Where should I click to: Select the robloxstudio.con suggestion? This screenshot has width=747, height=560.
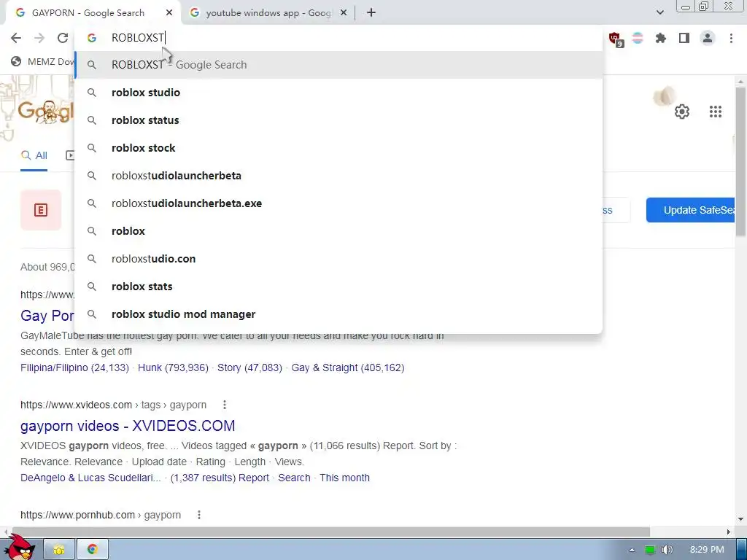[338, 259]
